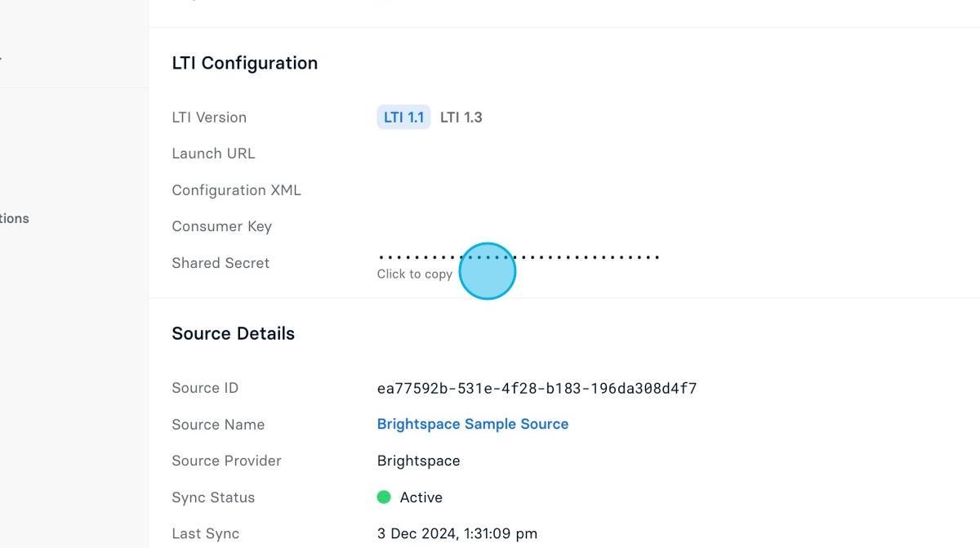The width and height of the screenshot is (980, 548).
Task: Click the Last Sync timestamp value
Action: click(x=457, y=532)
